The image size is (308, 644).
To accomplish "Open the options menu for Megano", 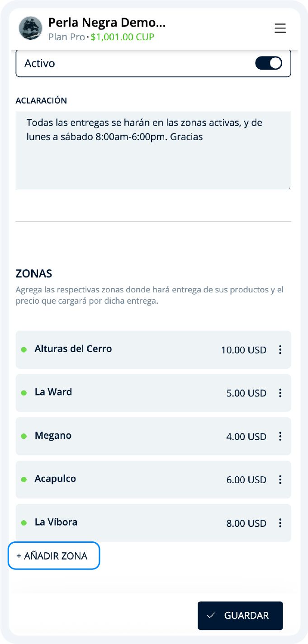I will click(x=280, y=436).
